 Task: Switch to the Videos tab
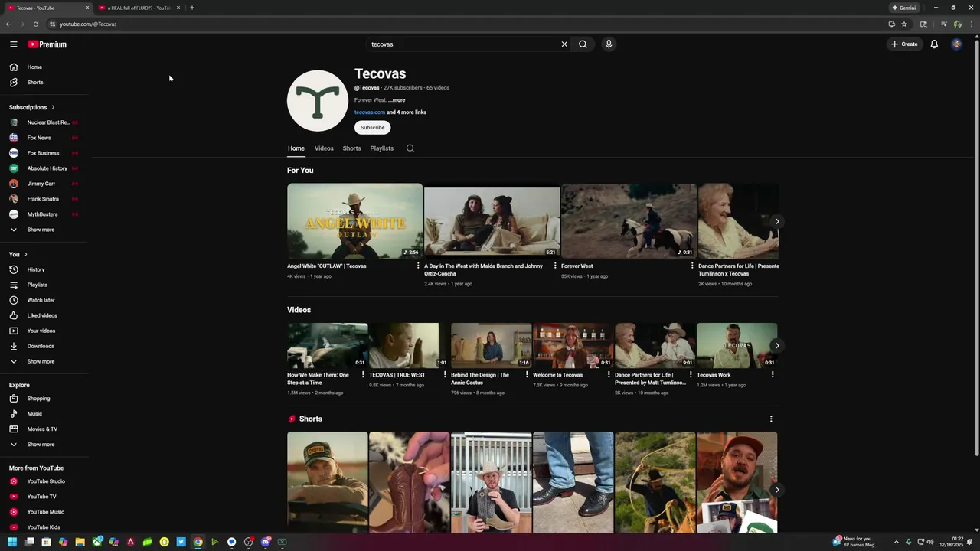324,148
